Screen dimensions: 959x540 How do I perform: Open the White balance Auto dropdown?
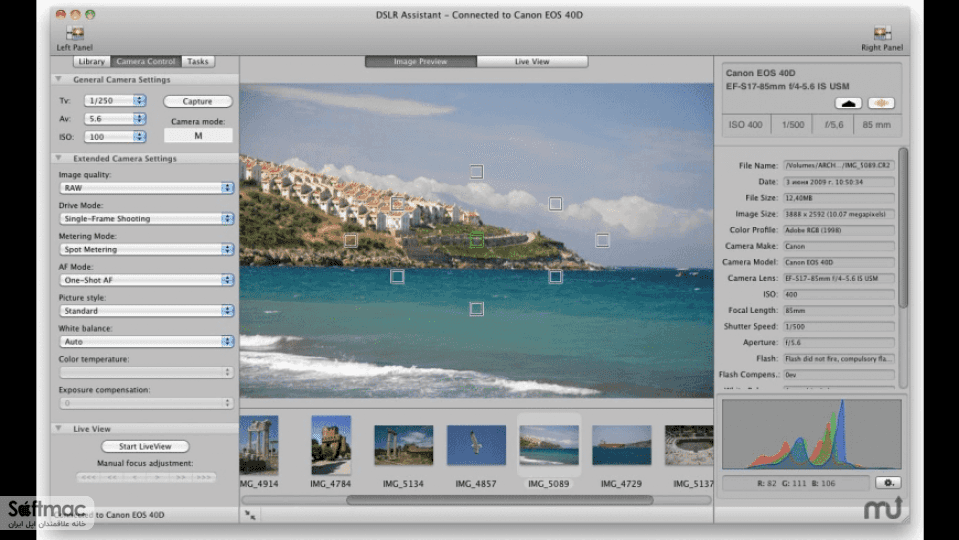(146, 341)
